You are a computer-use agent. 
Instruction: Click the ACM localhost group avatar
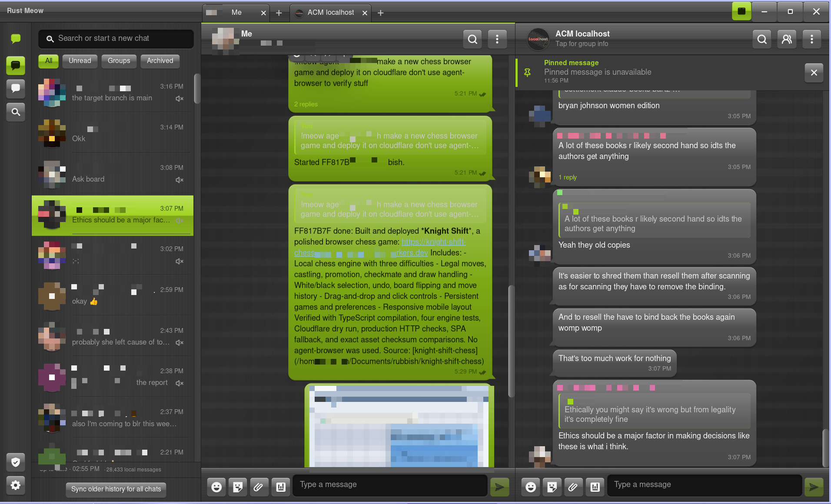coord(538,39)
